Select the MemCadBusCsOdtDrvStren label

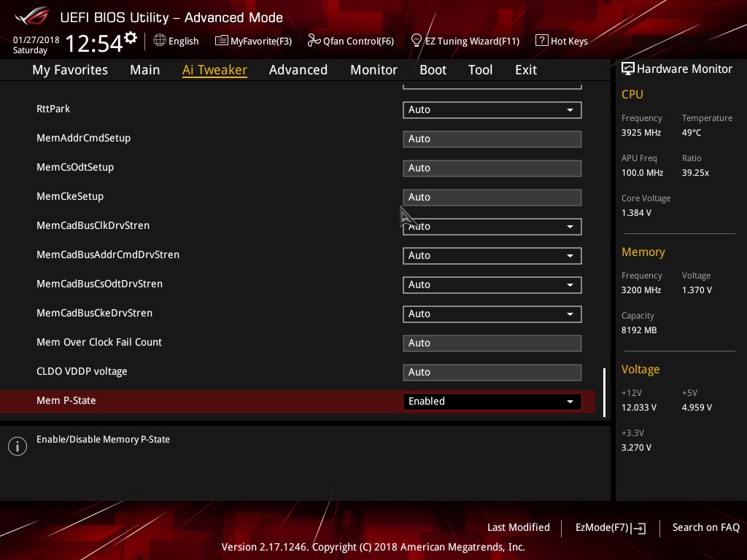tap(99, 284)
